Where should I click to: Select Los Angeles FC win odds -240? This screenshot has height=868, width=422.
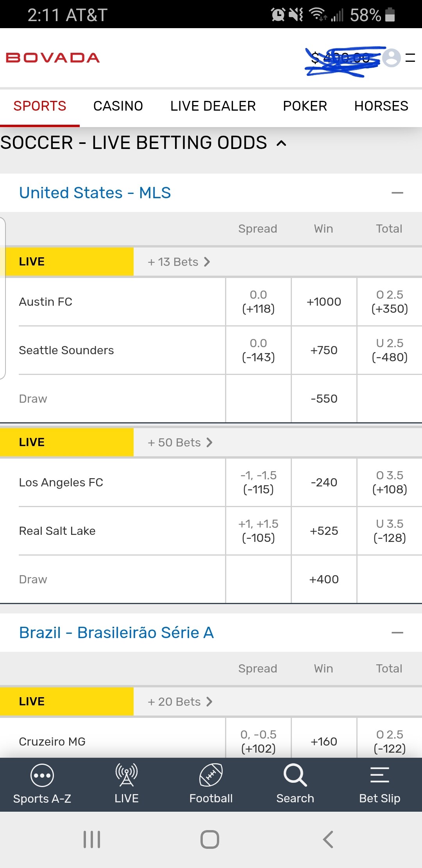tap(324, 482)
